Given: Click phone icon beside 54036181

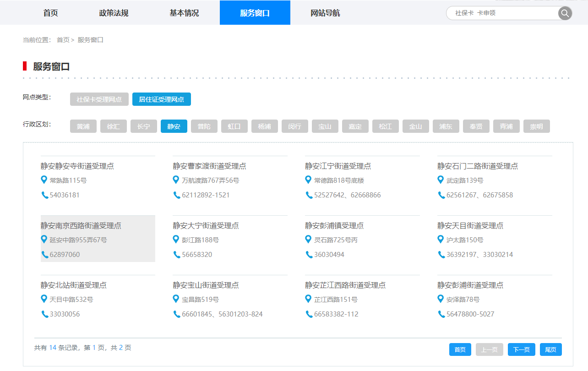Looking at the screenshot, I should 44,195.
